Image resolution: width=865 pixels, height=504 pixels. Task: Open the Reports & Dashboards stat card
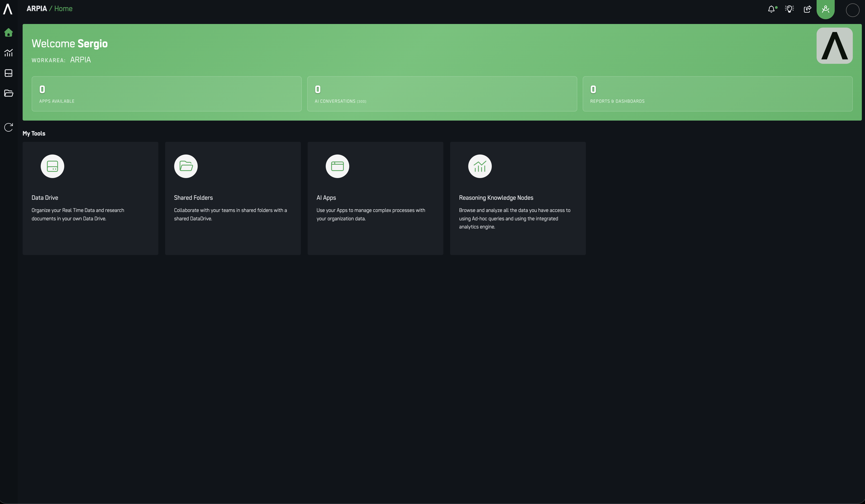[717, 94]
